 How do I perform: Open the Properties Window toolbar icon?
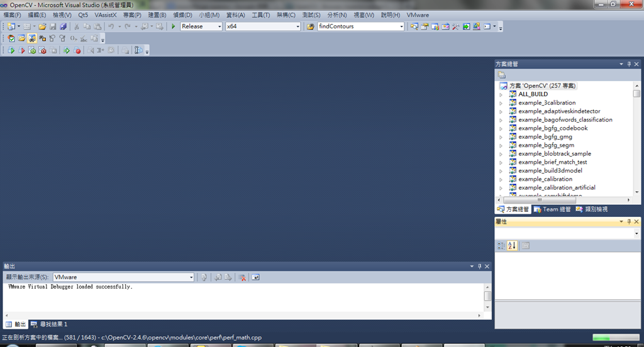pyautogui.click(x=425, y=26)
